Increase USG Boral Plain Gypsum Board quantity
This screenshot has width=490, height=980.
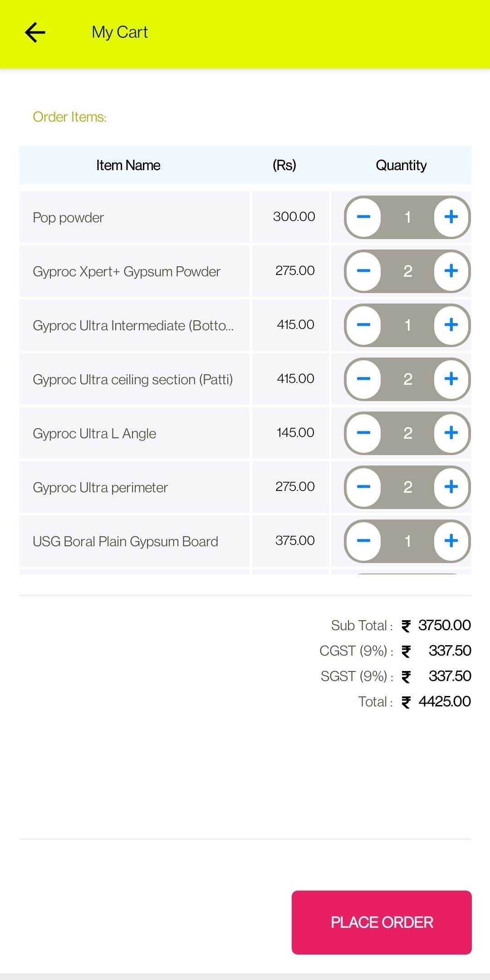tap(451, 541)
